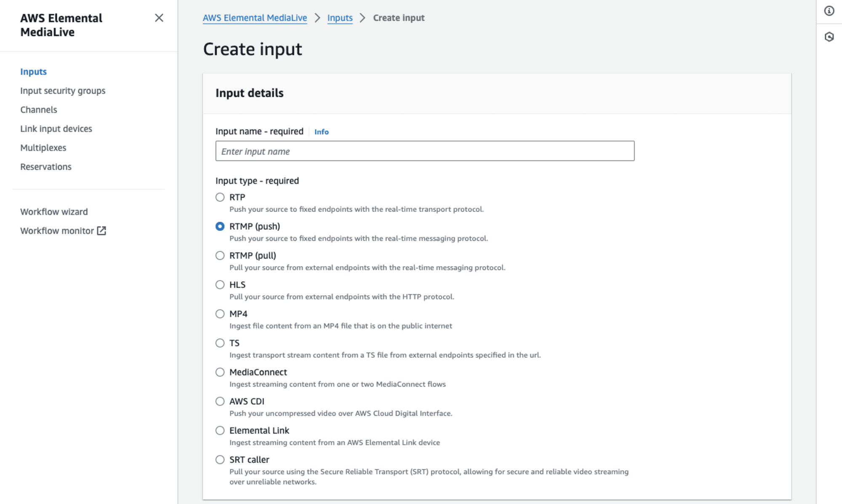Select the HLS input type option
842x504 pixels.
coord(220,284)
